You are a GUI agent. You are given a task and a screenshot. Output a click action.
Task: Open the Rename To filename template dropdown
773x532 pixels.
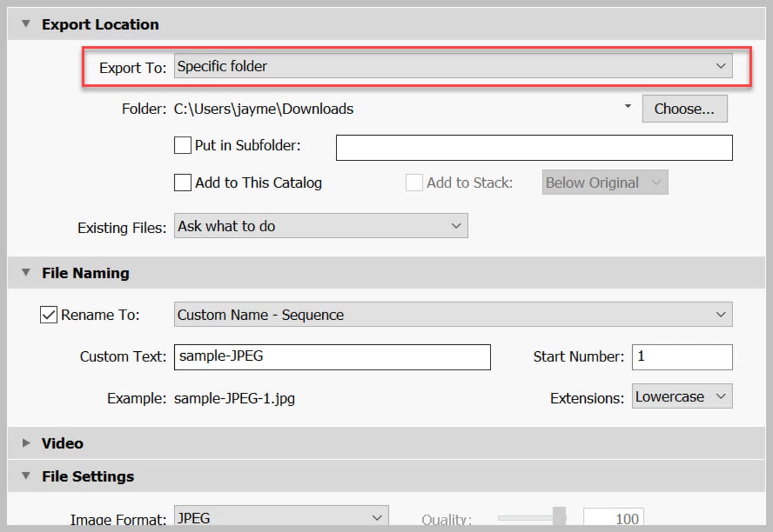[x=452, y=315]
